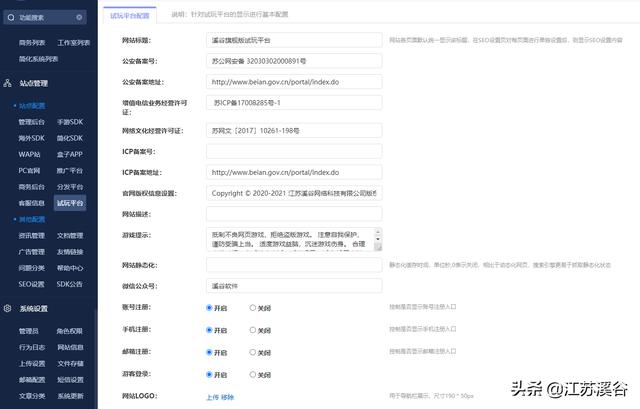Choose 关闭 for 游客登录
Viewport: 640px width, 409px height.
(x=253, y=374)
